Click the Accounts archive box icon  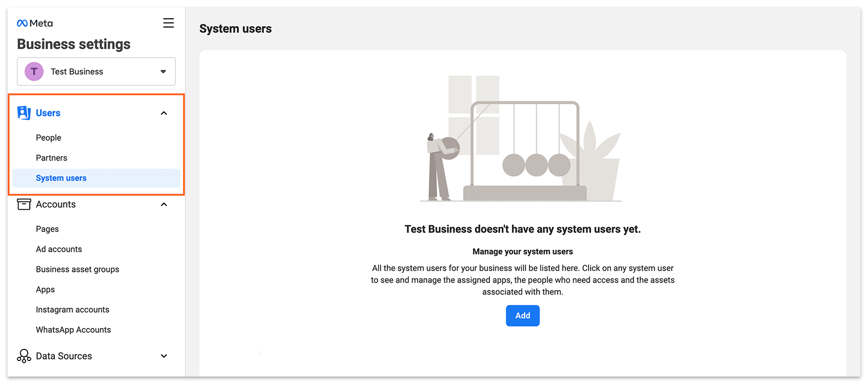[x=24, y=204]
